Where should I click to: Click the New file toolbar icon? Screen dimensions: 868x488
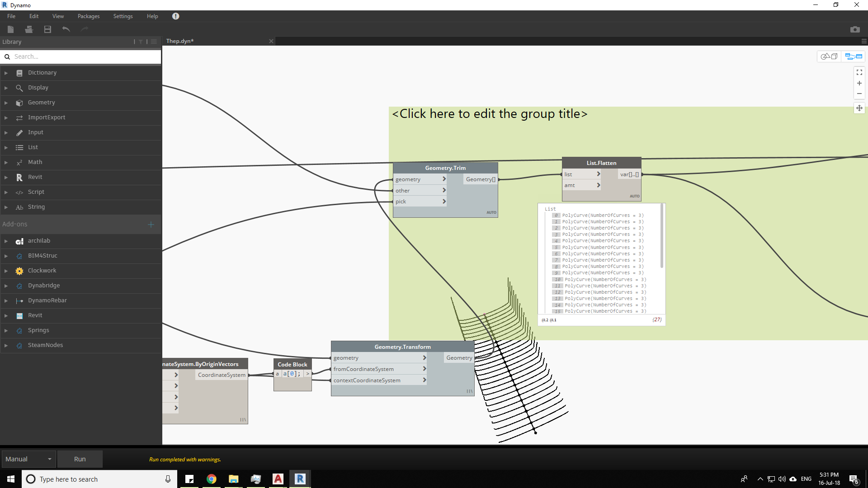coord(11,29)
